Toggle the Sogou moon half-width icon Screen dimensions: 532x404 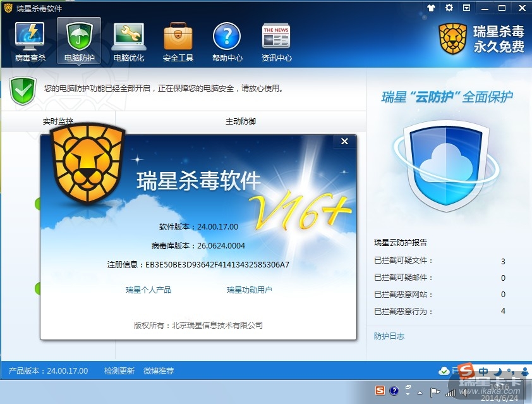click(498, 371)
